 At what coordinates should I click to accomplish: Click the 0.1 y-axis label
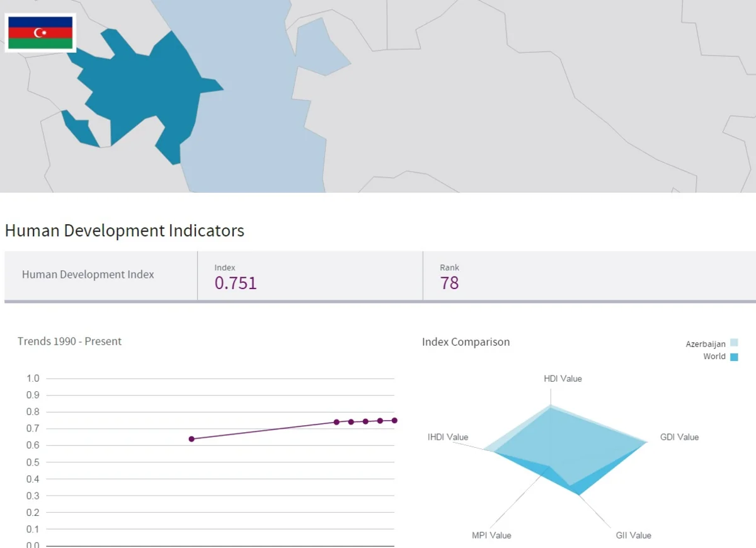point(33,529)
